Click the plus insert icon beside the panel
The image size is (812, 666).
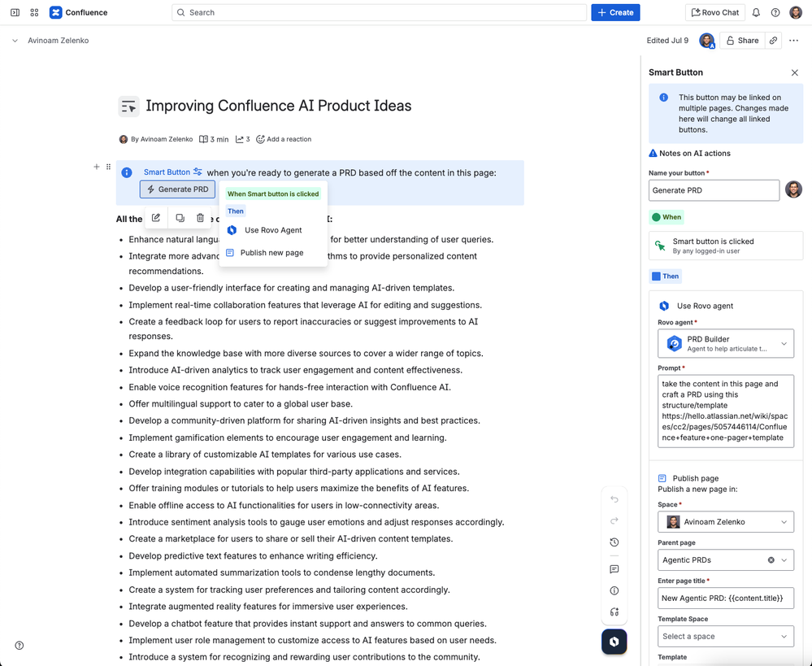(97, 167)
